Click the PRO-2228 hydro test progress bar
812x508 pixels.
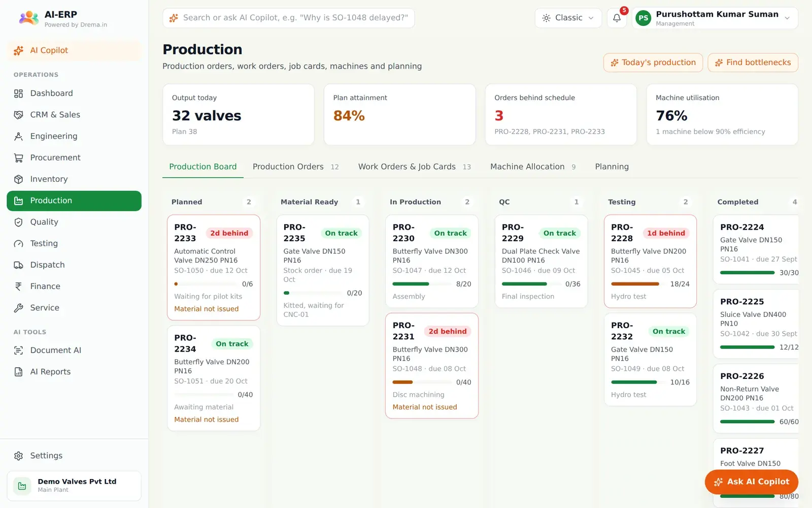[x=638, y=284]
